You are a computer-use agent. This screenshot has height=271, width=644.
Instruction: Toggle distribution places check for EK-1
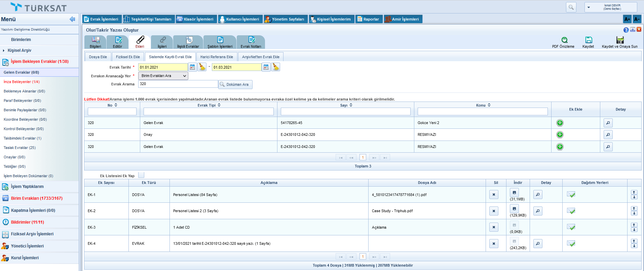tap(571, 195)
